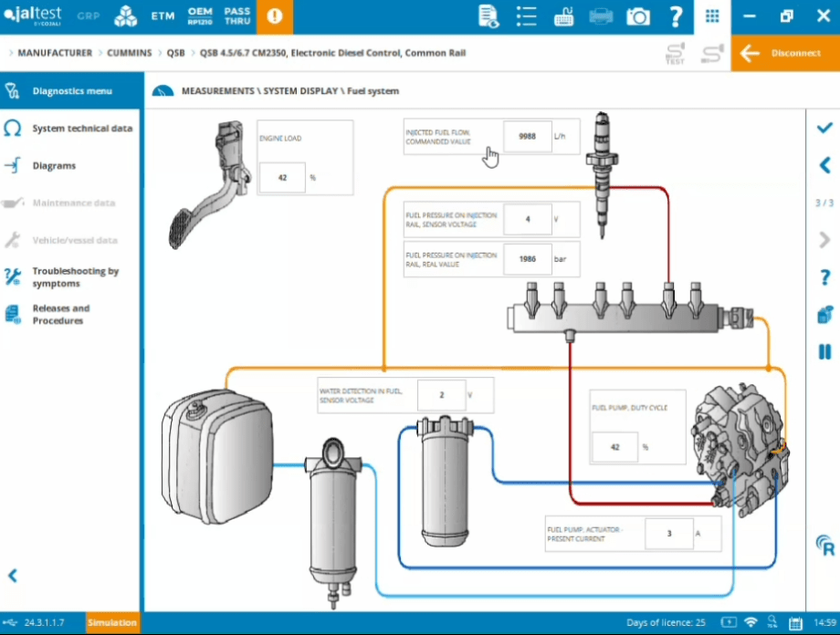Pause the live measurements
Screen dimensions: 840x635
click(824, 351)
